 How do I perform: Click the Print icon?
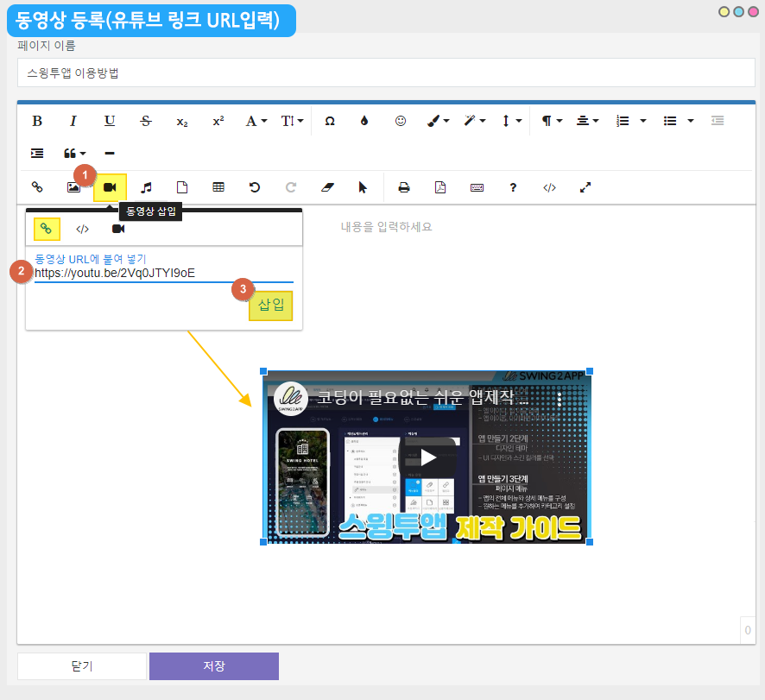click(x=403, y=187)
